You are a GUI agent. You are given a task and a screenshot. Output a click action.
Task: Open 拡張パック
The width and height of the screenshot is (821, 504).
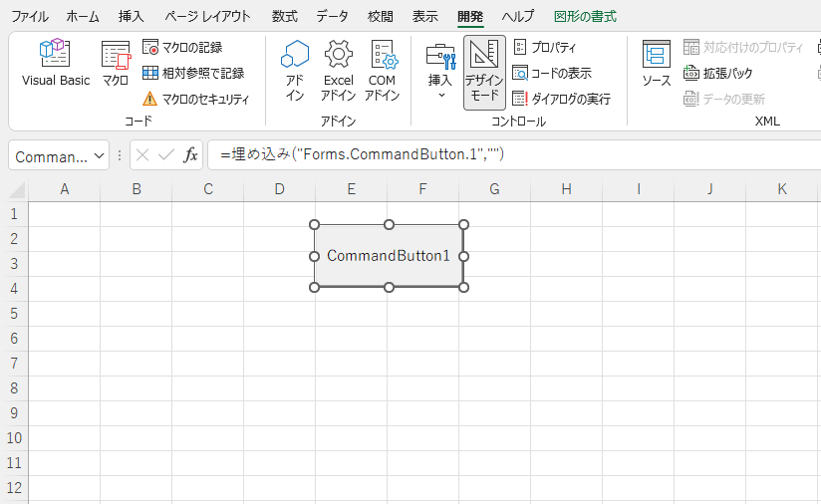coord(717,73)
